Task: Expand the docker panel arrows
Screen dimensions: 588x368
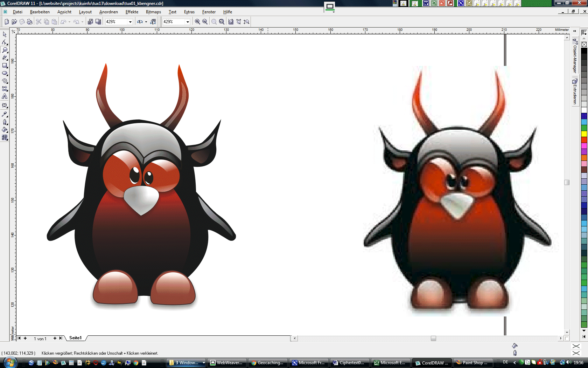Action: [x=575, y=31]
